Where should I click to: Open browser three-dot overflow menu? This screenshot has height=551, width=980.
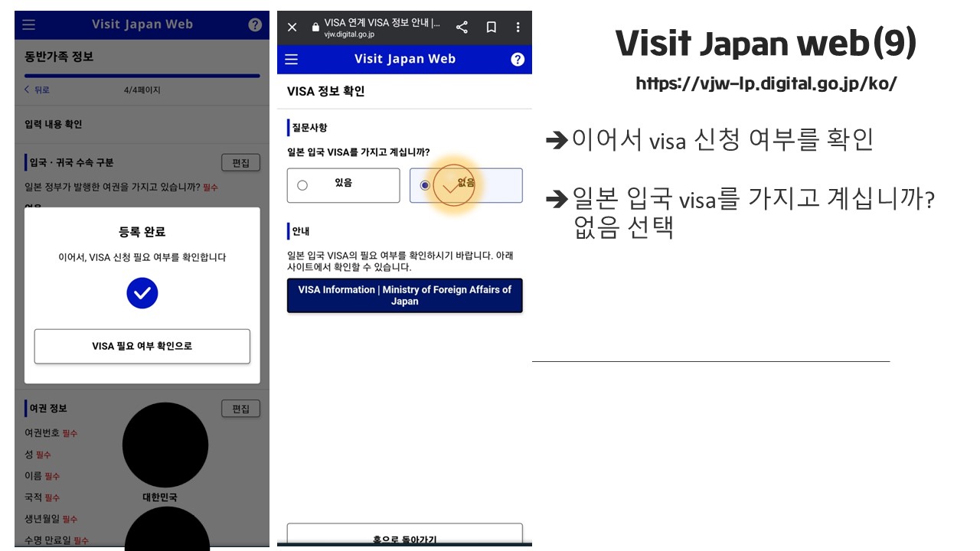518,28
